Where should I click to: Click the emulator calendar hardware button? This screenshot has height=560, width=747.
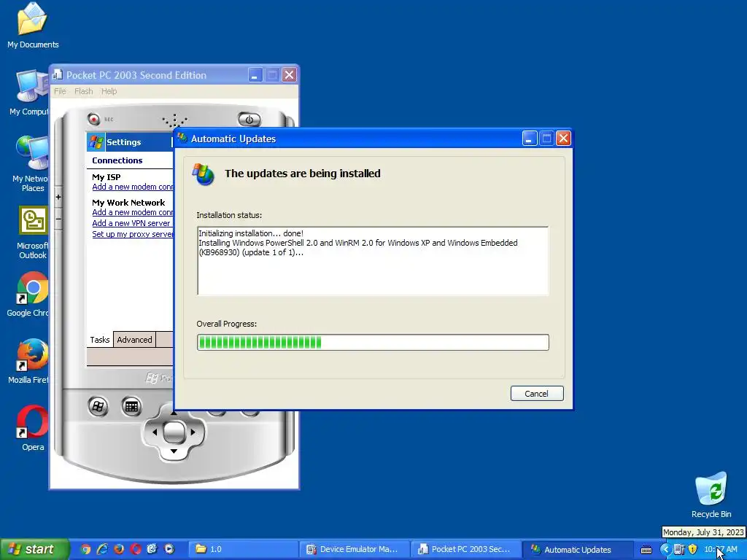(x=131, y=406)
